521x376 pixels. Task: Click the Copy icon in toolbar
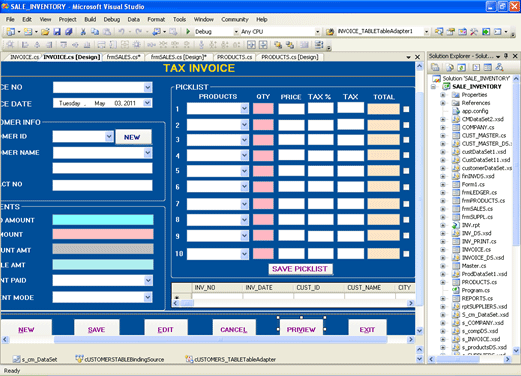tap(95, 32)
